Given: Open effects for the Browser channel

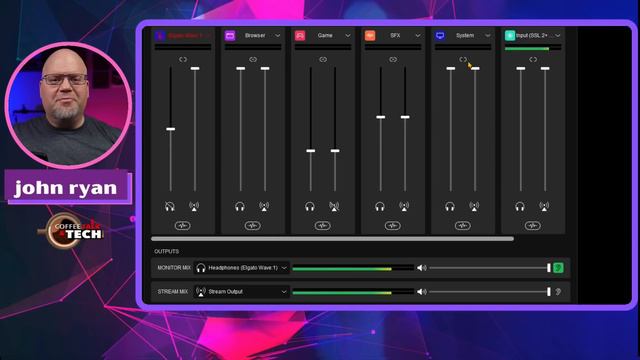Looking at the screenshot, I should [253, 225].
